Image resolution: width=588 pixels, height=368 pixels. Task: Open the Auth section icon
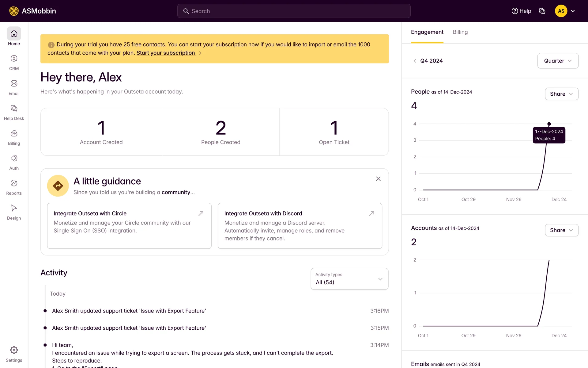pos(14,159)
